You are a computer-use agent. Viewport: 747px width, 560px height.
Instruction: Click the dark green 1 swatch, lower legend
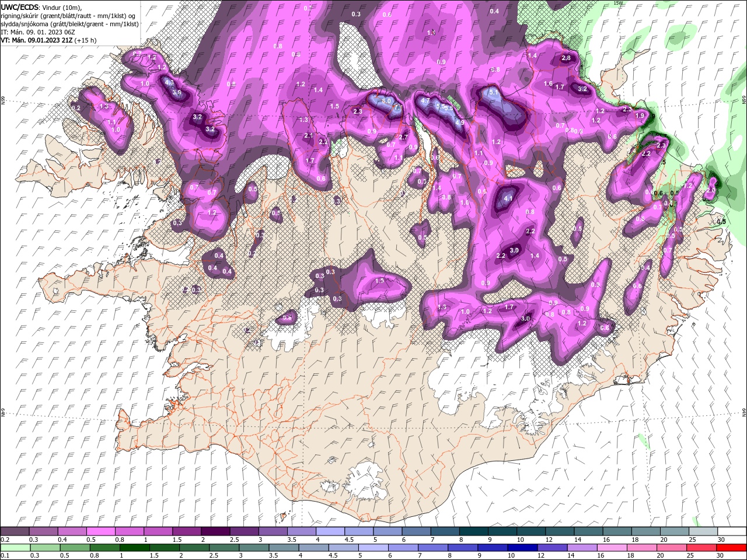(x=134, y=548)
